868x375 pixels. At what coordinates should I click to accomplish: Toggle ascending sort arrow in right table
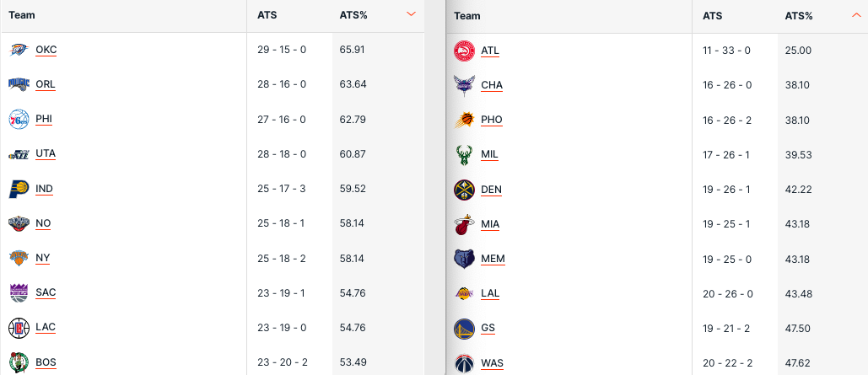[856, 15]
